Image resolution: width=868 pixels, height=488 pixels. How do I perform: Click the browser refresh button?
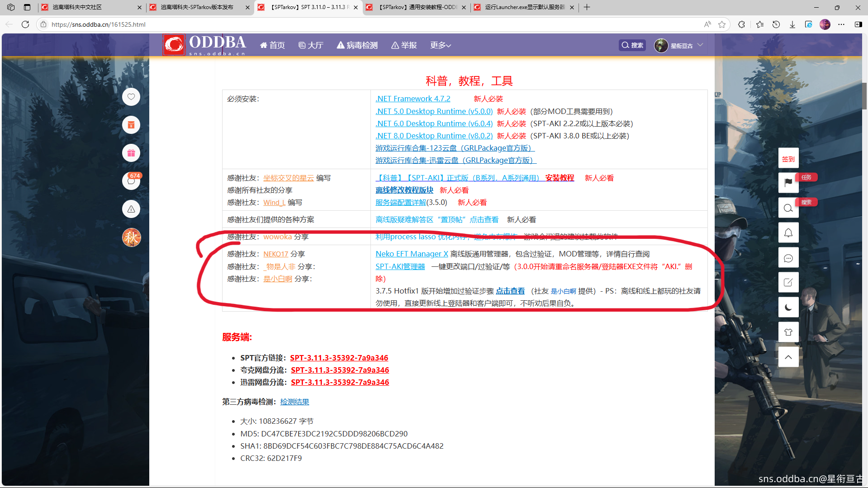pyautogui.click(x=25, y=24)
